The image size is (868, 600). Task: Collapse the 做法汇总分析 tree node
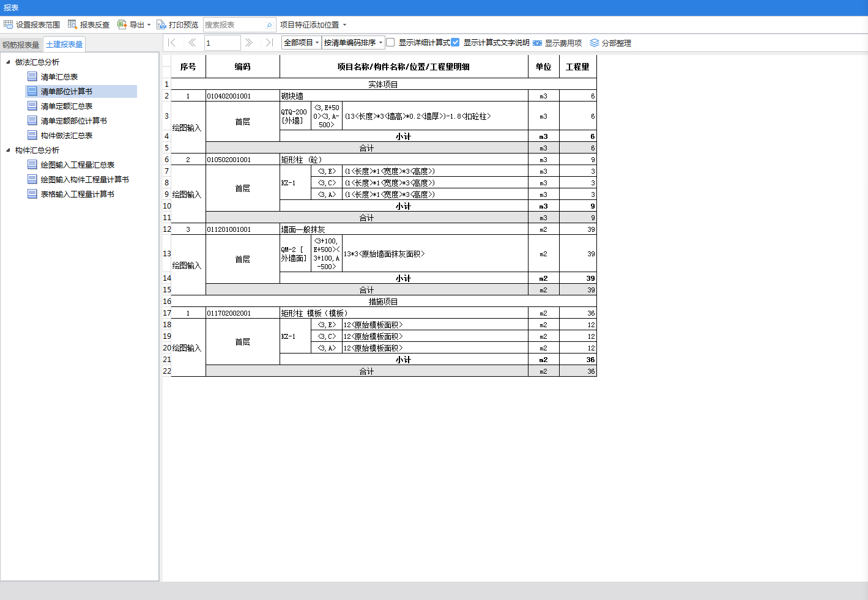pos(8,62)
